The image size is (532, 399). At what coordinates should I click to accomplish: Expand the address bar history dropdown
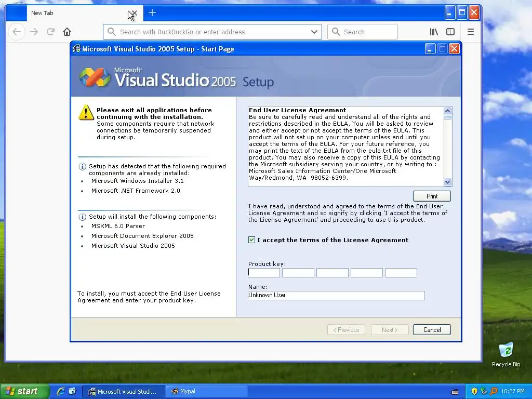tap(314, 32)
